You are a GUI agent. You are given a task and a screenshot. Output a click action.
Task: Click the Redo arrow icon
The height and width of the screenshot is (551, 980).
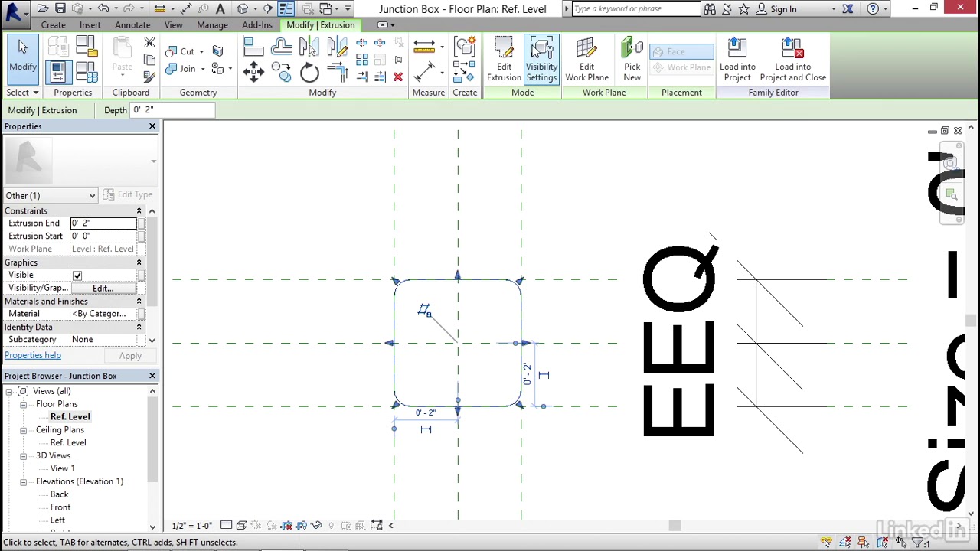(x=128, y=8)
